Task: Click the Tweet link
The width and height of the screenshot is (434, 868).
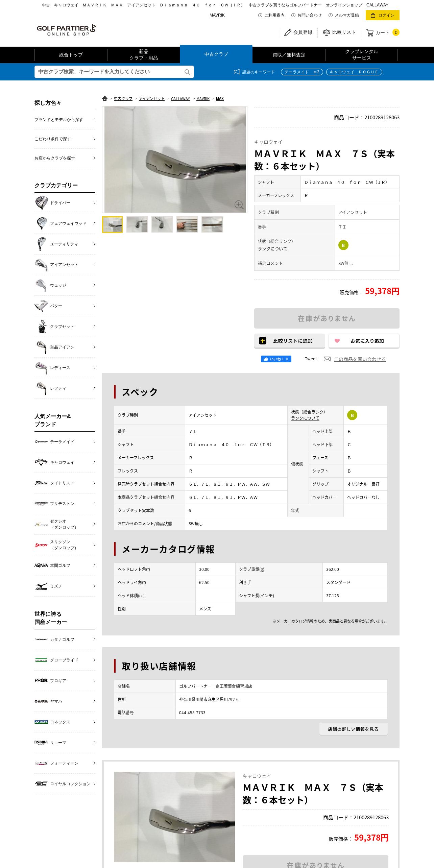Action: coord(311,359)
